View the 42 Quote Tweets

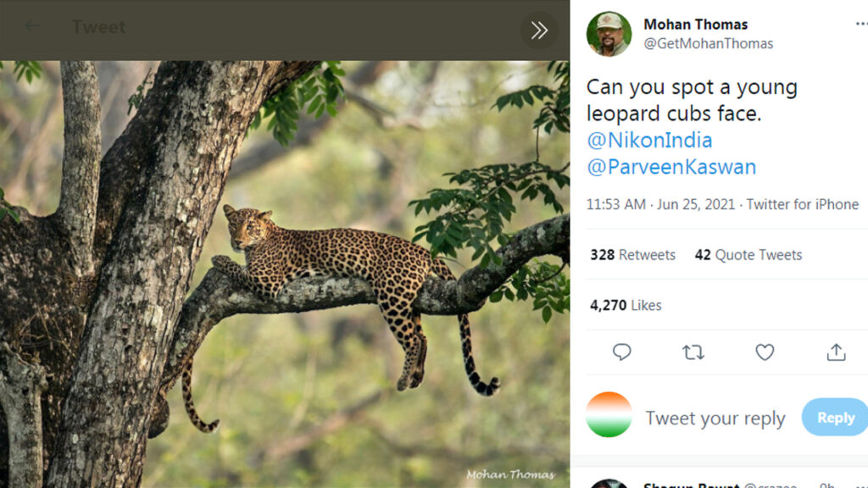(748, 255)
